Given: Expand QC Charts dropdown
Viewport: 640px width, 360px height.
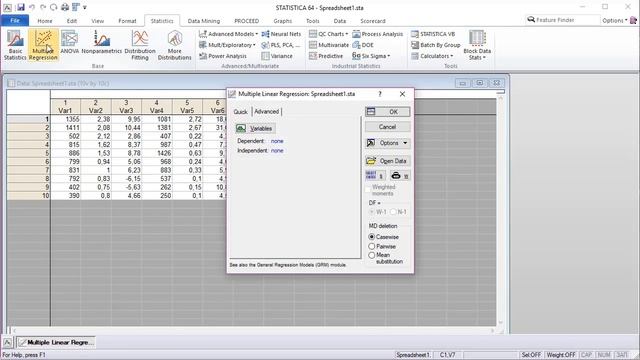Looking at the screenshot, I should pos(329,34).
